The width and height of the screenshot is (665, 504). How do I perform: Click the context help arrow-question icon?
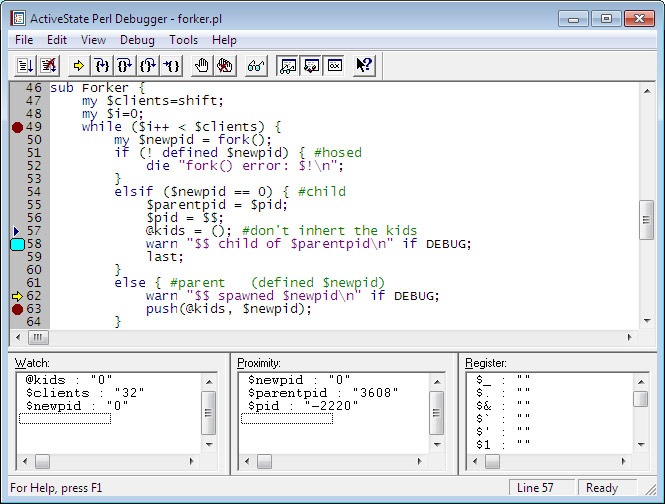[x=364, y=66]
